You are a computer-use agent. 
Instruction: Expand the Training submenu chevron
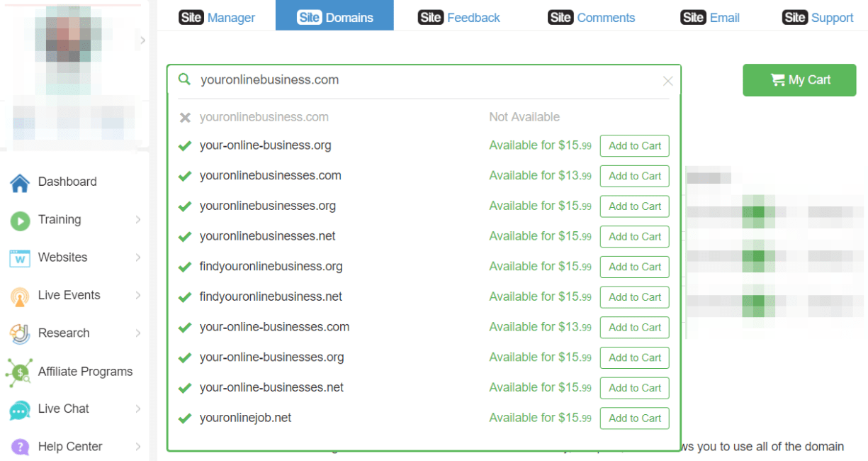138,220
